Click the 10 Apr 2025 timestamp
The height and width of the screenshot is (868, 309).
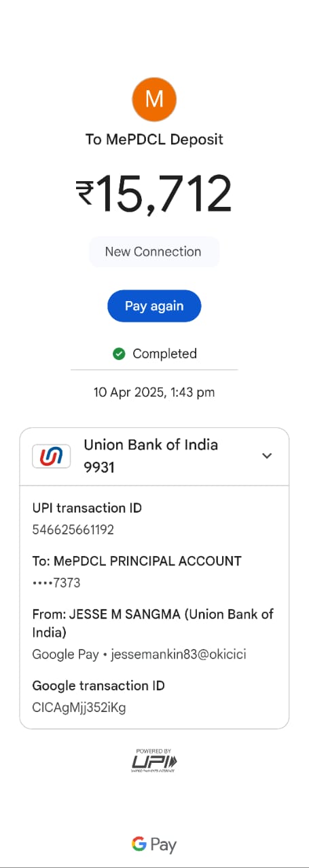(154, 392)
